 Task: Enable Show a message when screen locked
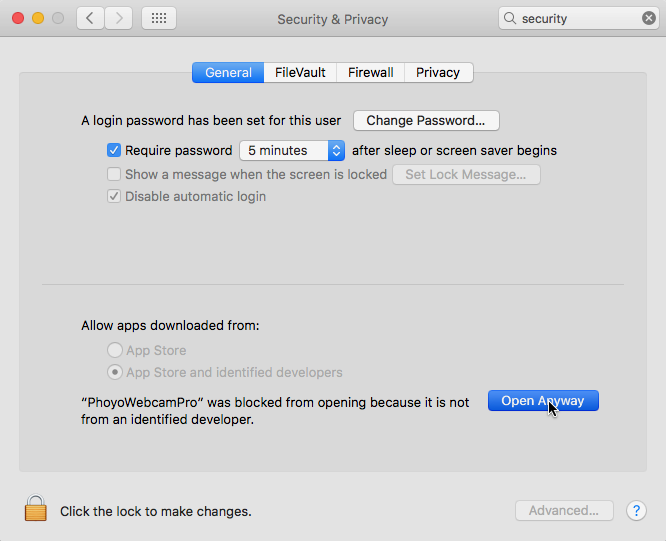[x=114, y=174]
